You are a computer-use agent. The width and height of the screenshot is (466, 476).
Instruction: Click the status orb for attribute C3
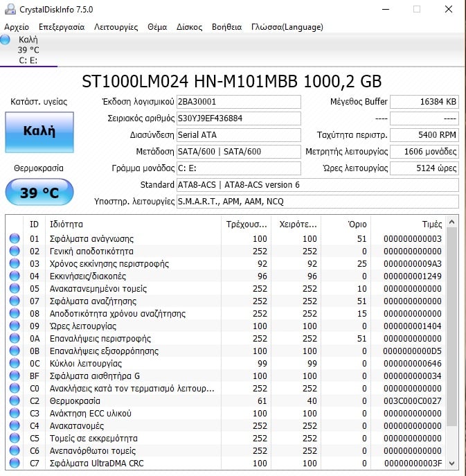(x=15, y=413)
